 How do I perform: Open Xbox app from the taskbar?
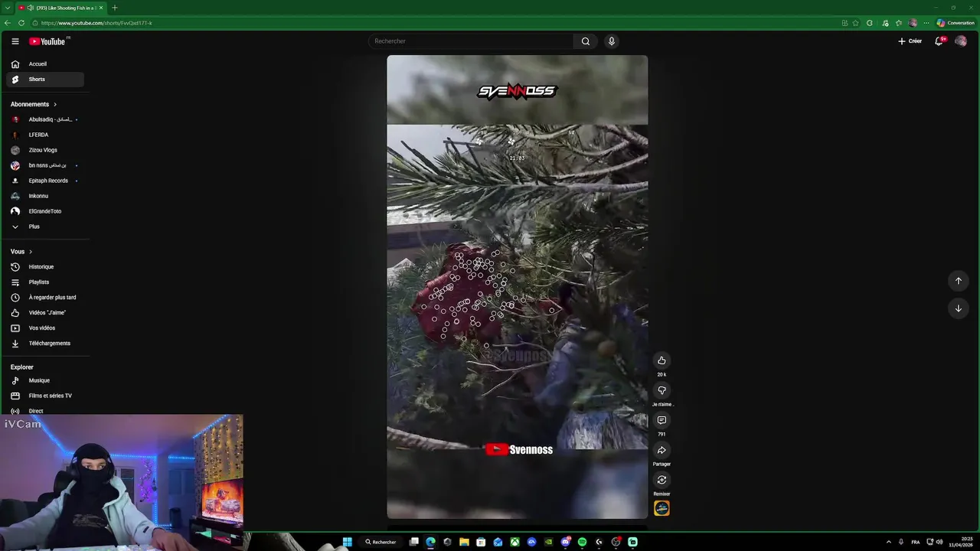(x=514, y=542)
